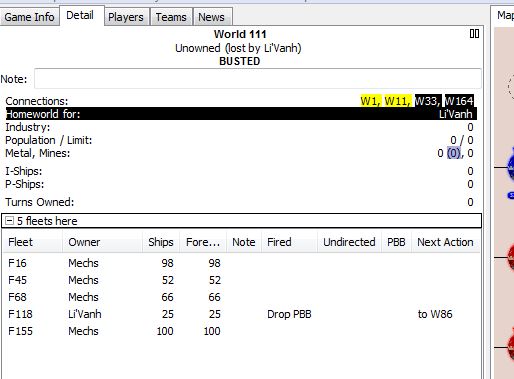
Task: Select fleet row F16
Action: click(x=241, y=263)
